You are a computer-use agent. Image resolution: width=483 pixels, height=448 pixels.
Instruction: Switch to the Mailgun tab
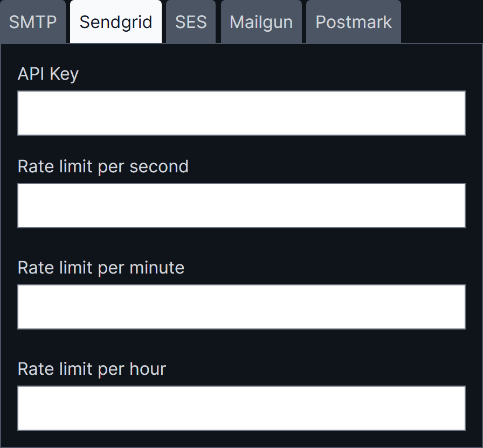261,22
